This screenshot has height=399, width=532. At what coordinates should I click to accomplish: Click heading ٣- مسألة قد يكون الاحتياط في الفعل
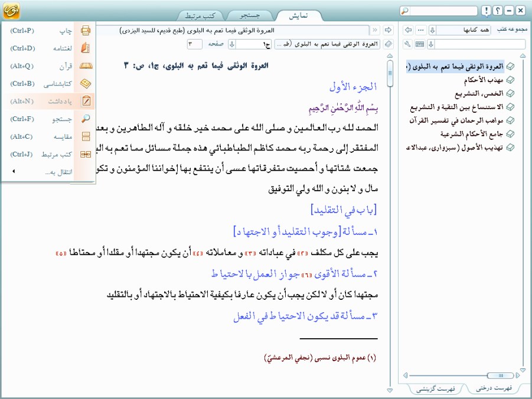point(305,316)
